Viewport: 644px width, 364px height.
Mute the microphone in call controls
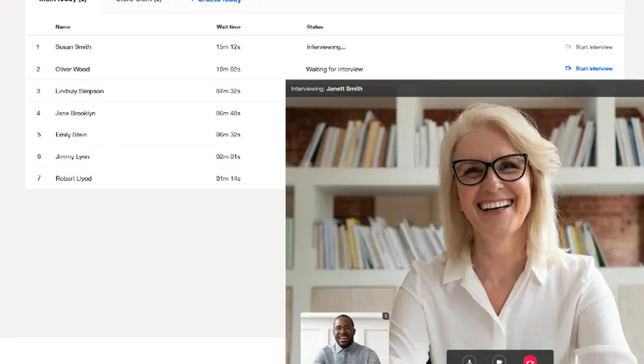click(469, 360)
